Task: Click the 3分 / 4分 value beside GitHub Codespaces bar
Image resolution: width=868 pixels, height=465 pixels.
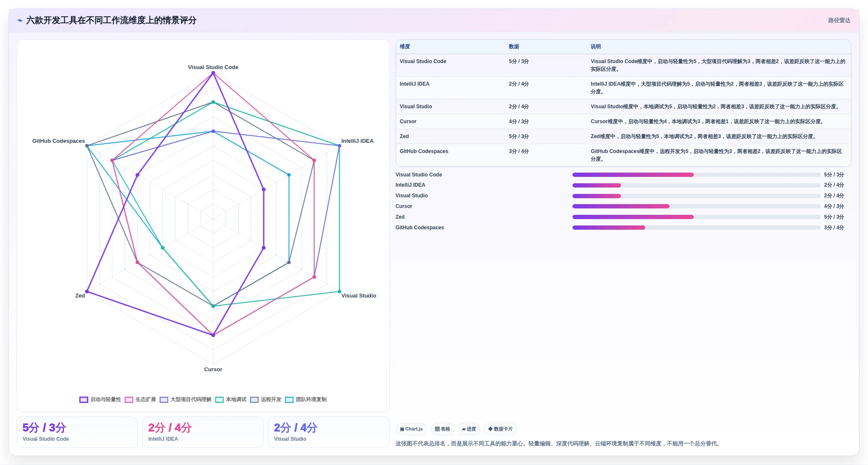Action: point(834,228)
